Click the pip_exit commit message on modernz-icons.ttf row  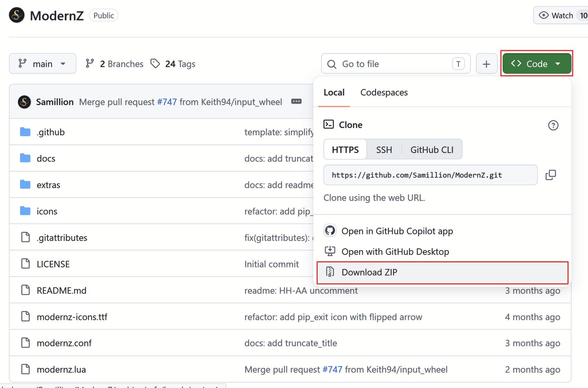coord(333,317)
